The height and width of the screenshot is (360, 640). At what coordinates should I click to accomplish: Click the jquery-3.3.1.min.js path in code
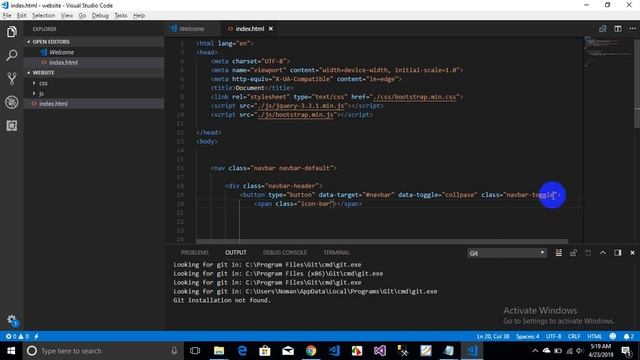[302, 106]
